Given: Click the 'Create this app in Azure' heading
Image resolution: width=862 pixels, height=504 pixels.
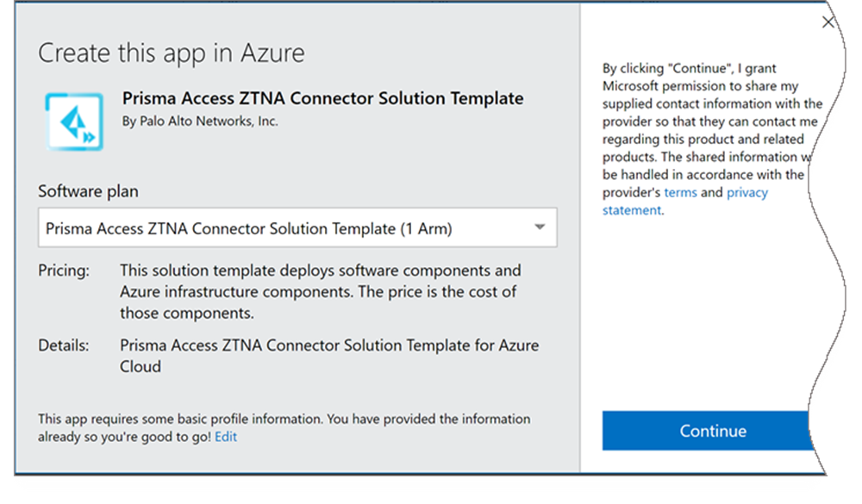Looking at the screenshot, I should tap(171, 53).
